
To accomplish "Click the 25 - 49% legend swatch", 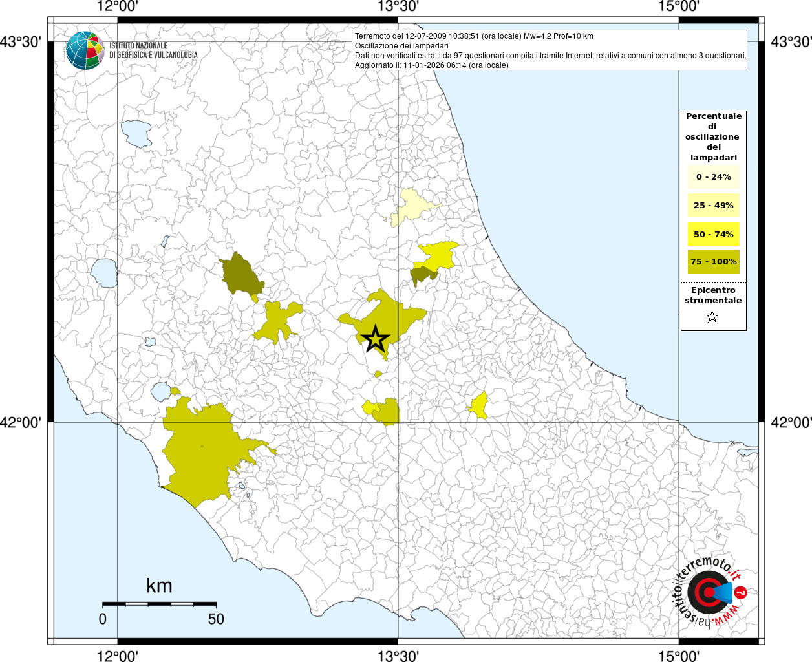I will (x=713, y=206).
